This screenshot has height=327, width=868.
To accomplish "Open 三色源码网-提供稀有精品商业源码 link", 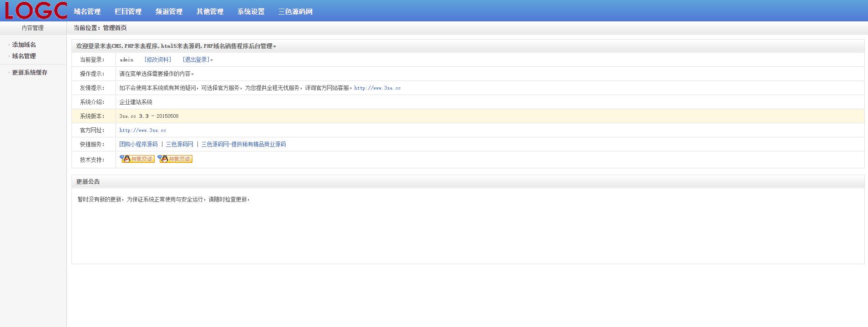I will 244,144.
